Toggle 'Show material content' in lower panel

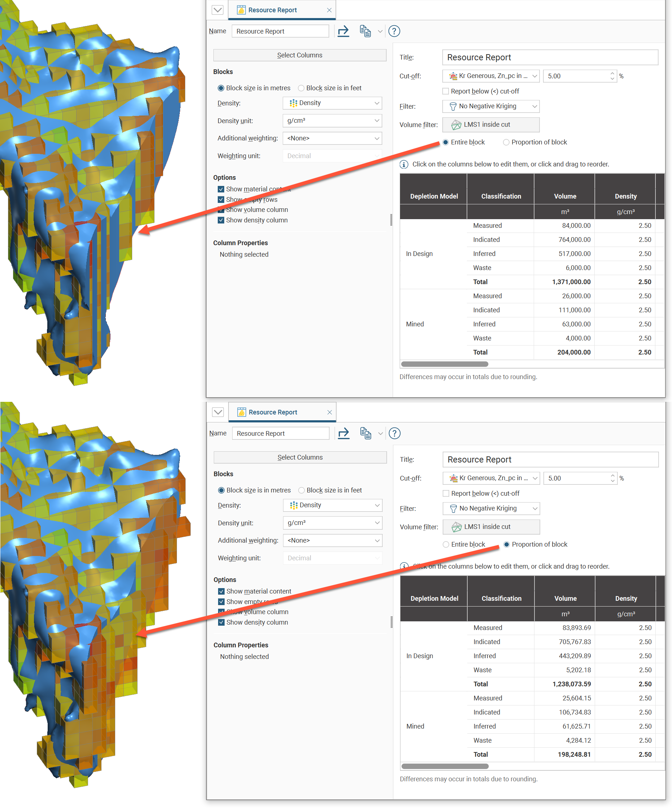point(221,591)
